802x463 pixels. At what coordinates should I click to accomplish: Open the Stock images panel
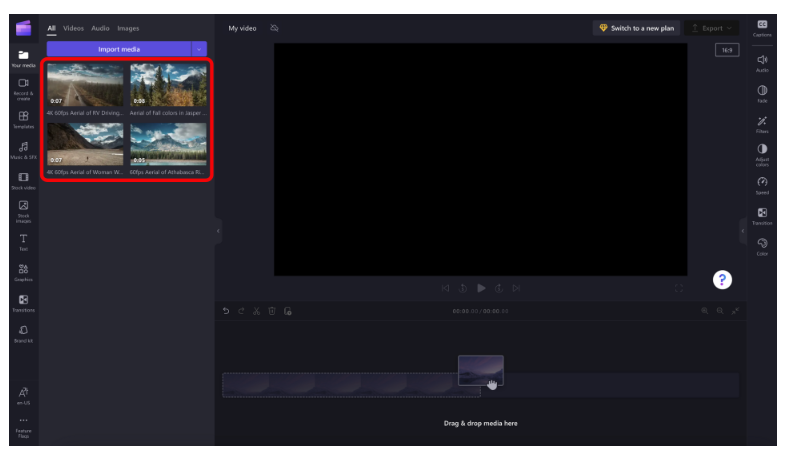point(24,211)
